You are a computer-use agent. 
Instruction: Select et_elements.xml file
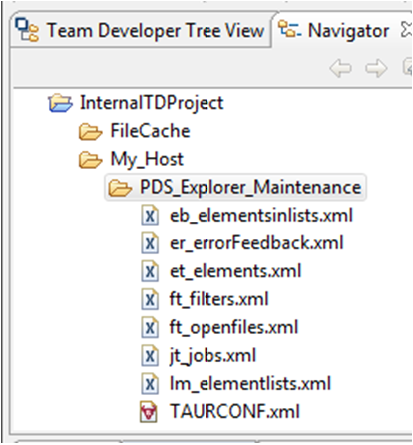(236, 271)
